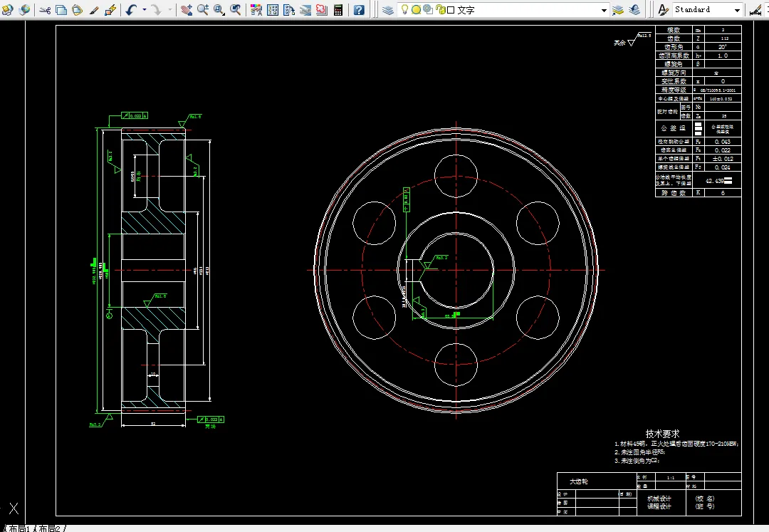Click the 其余 surface roughness note
This screenshot has width=769, height=532.
pyautogui.click(x=620, y=43)
